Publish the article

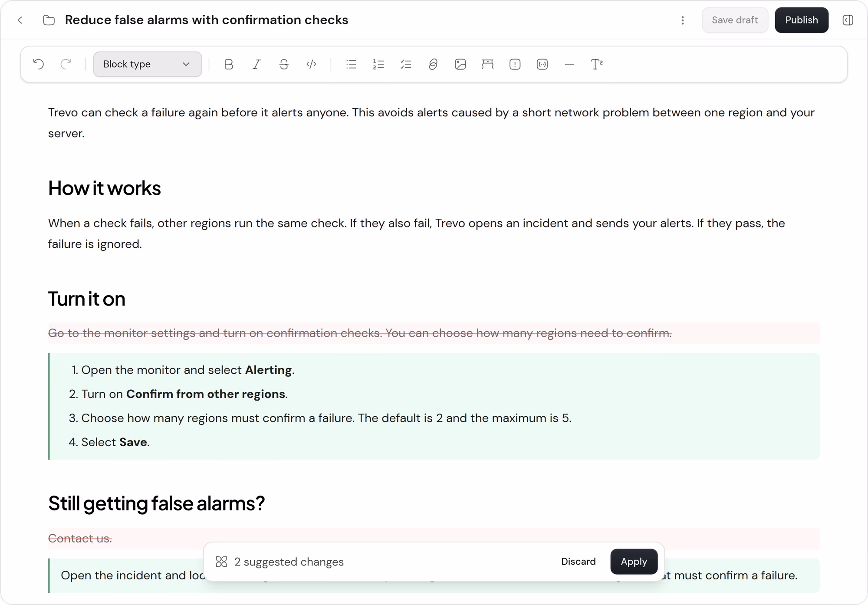pyautogui.click(x=802, y=20)
